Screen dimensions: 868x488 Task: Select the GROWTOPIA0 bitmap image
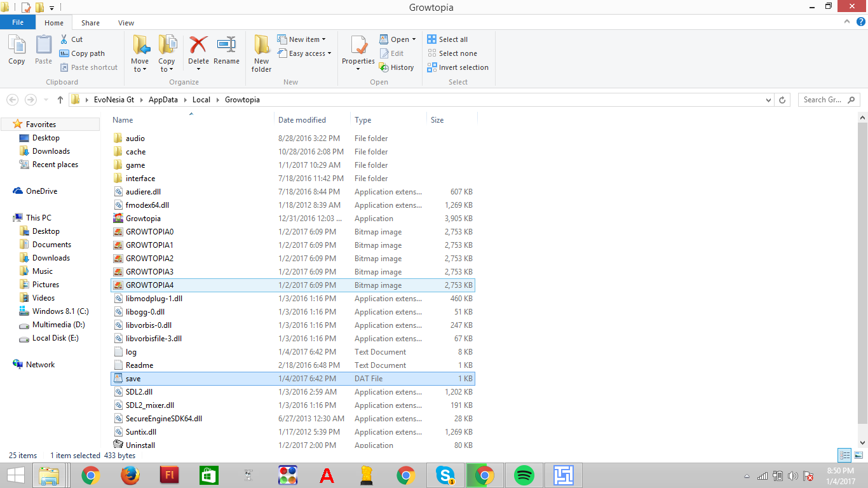tap(293, 232)
